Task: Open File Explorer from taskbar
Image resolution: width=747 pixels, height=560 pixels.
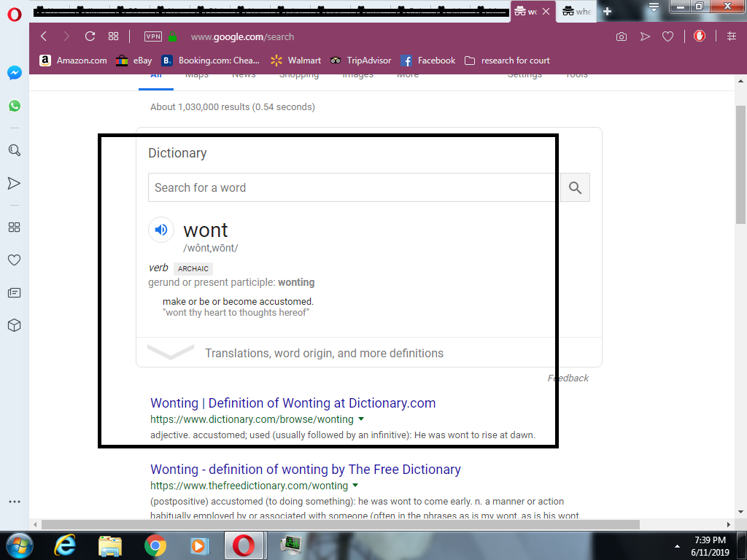Action: click(110, 545)
